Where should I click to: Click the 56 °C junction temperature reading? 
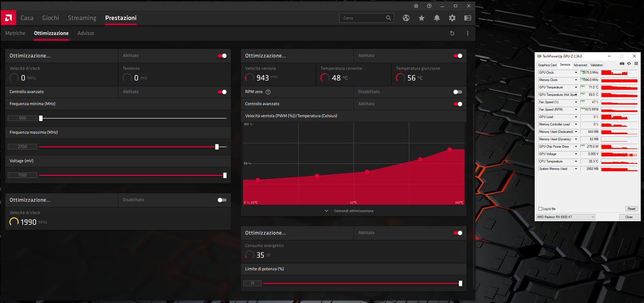[412, 78]
